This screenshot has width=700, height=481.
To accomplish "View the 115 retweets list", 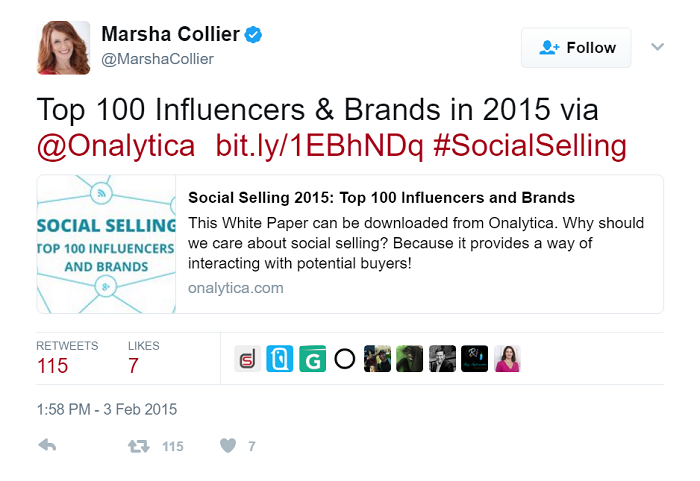I will (x=53, y=365).
